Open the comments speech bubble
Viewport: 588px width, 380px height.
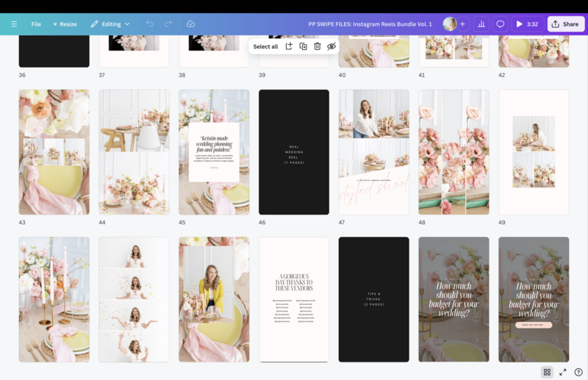[501, 24]
